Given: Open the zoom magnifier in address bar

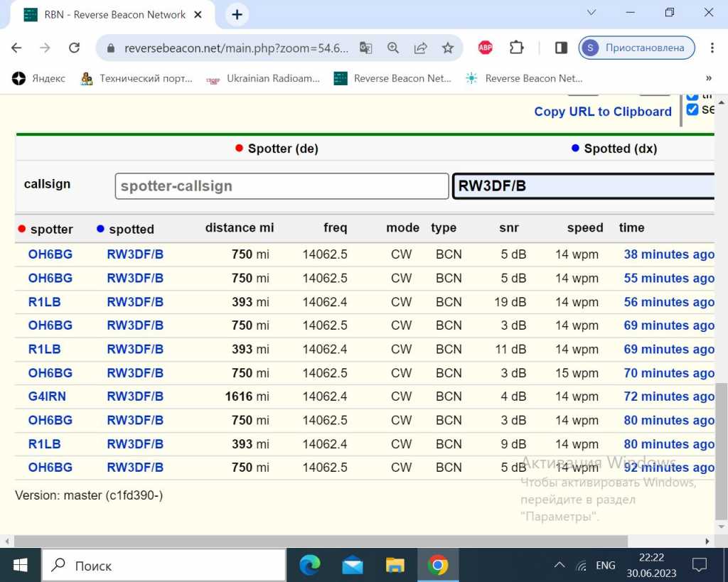Looking at the screenshot, I should 393,48.
